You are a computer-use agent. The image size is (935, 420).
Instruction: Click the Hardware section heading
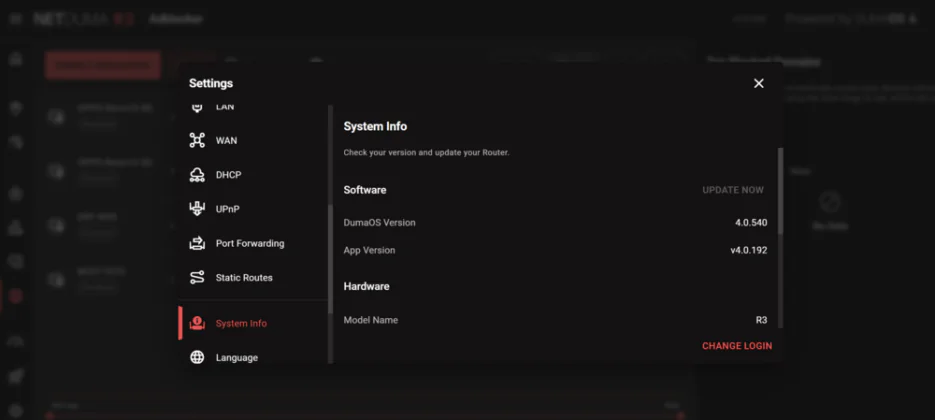[x=366, y=287]
